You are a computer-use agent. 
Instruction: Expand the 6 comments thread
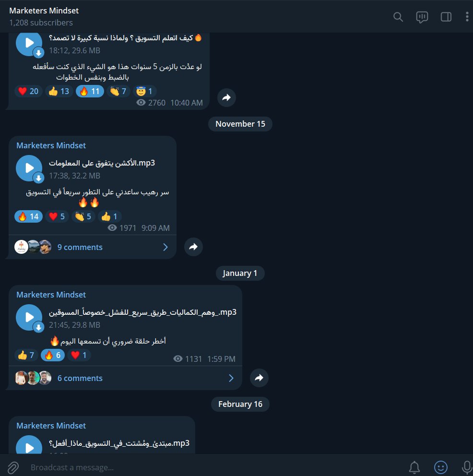(125, 378)
